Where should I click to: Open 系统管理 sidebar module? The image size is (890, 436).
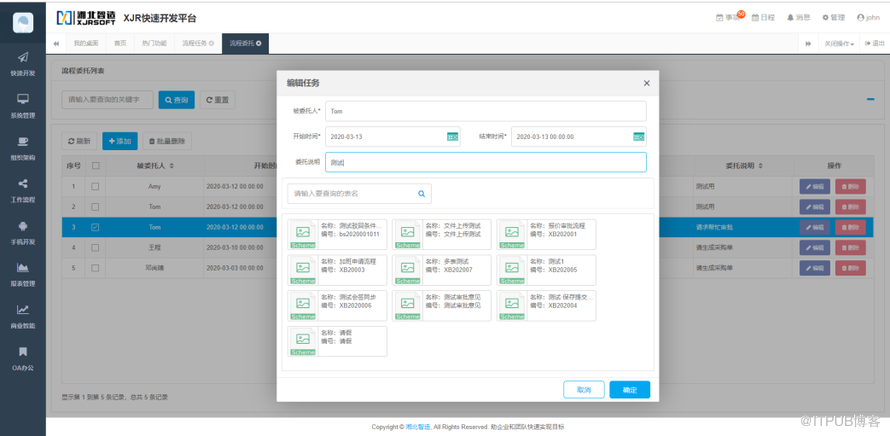coord(22,105)
